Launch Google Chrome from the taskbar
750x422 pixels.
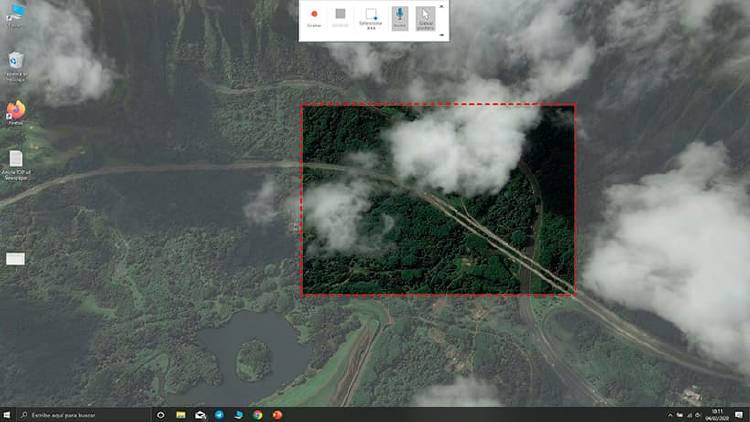pyautogui.click(x=258, y=414)
